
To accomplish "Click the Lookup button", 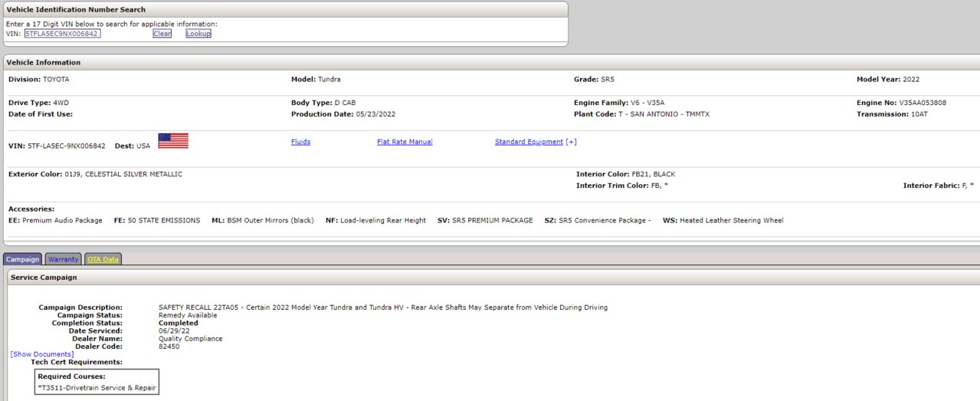I will click(198, 34).
